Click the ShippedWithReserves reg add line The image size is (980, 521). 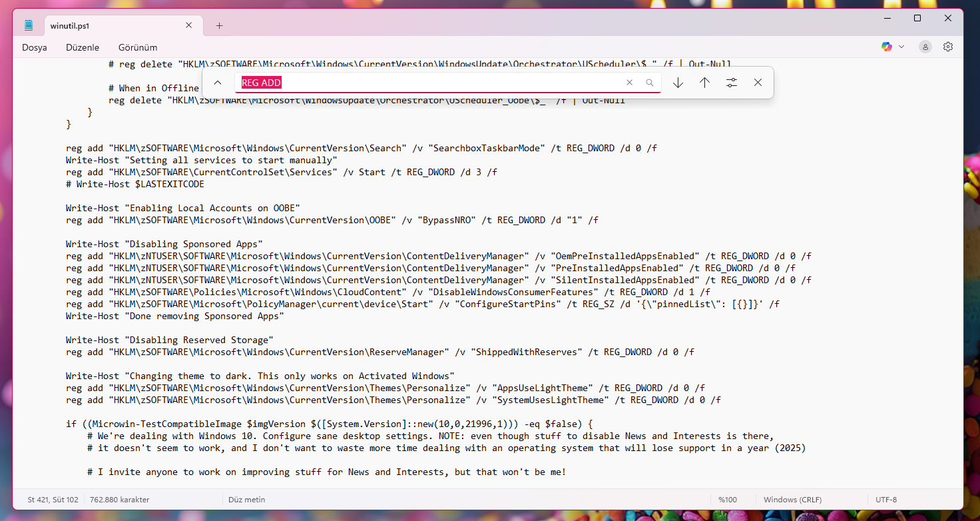380,352
